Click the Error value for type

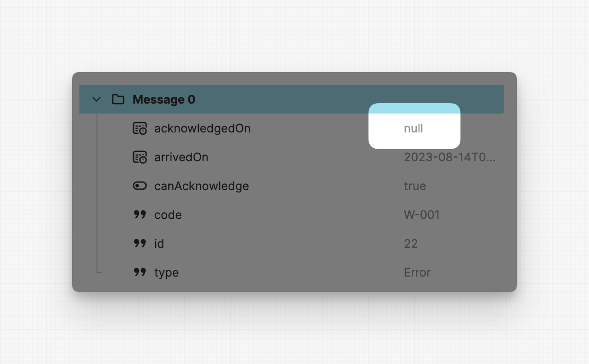click(417, 273)
